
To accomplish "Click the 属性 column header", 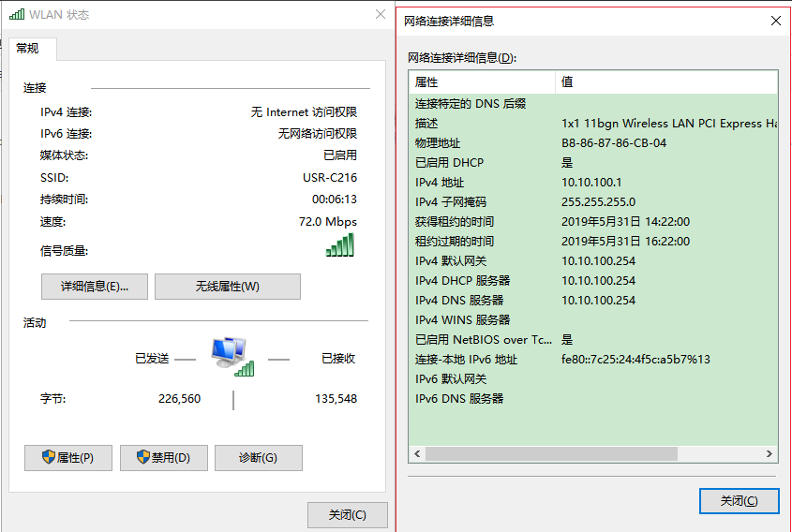I will coord(482,82).
